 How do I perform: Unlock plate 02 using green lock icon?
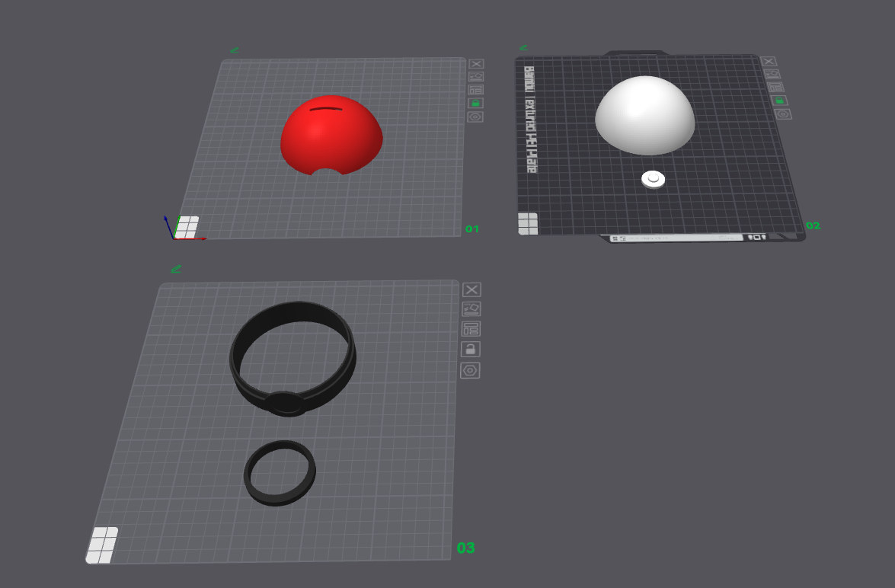click(779, 101)
